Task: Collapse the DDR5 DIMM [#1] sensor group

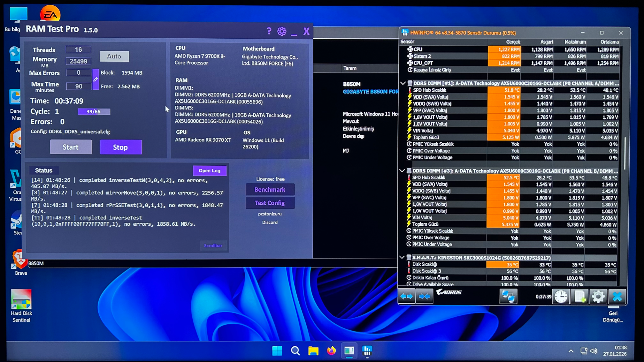Action: coord(403,83)
